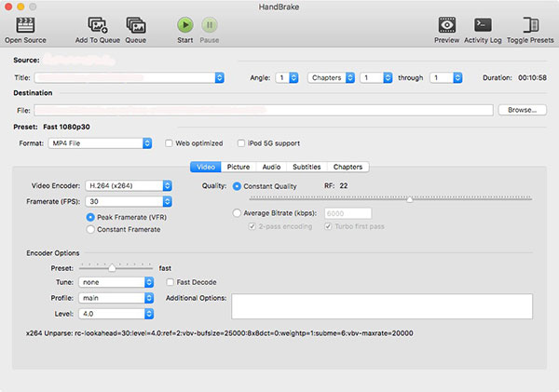
Task: Switch to the Subtitles tab
Action: [x=307, y=167]
